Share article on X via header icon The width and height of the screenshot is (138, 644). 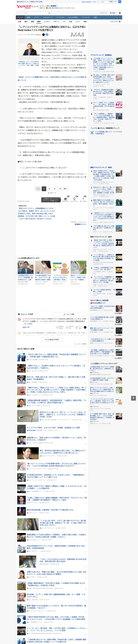[x=44, y=35]
